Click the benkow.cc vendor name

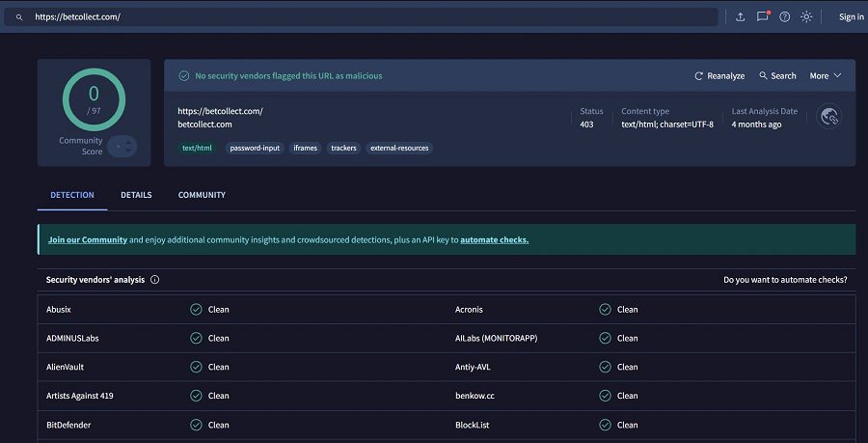click(475, 396)
